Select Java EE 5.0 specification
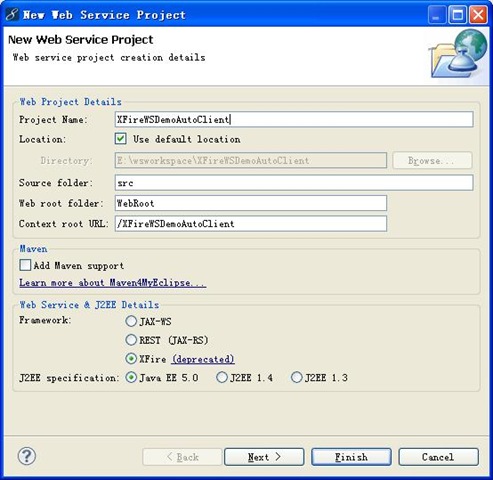The height and width of the screenshot is (480, 493). click(x=131, y=378)
